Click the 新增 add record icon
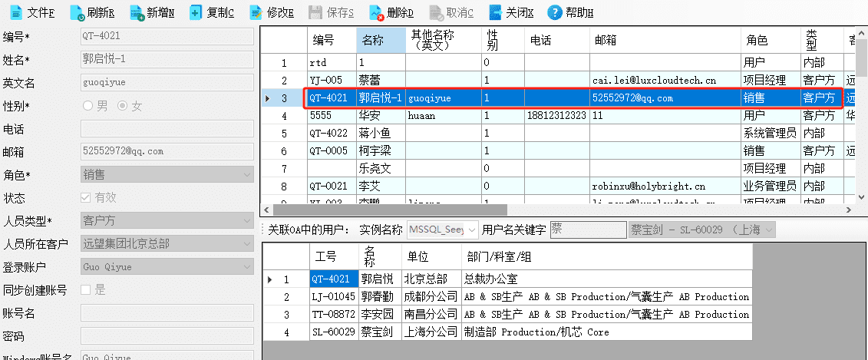Screen dimensions: 868x360 click(x=137, y=12)
